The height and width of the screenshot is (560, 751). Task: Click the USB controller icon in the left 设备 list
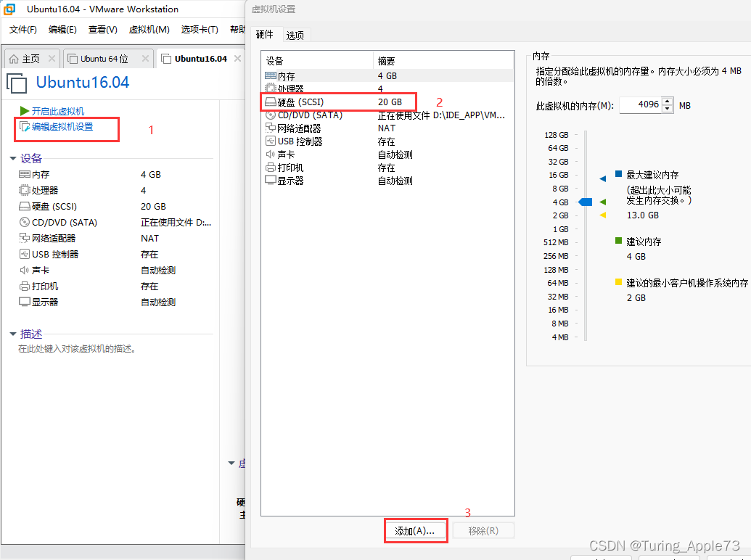25,254
